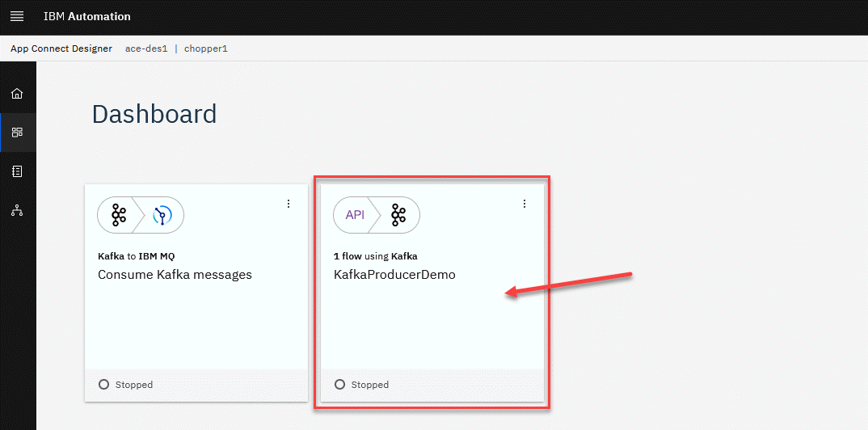
Task: Click the API icon on KafkaProducerDemo card
Action: coord(355,214)
